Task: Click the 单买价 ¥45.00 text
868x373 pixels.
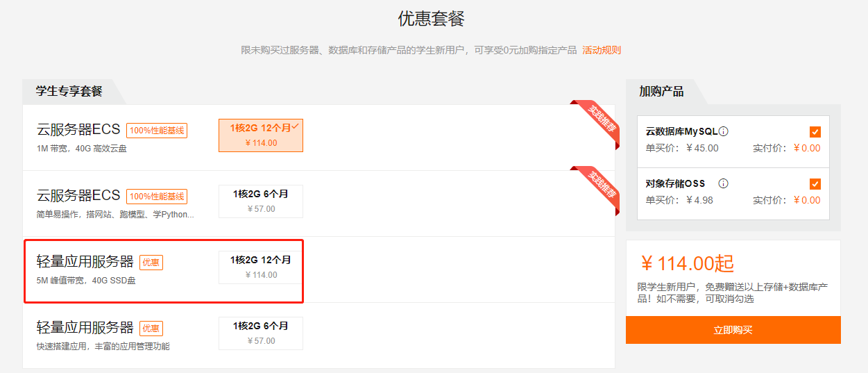Action: (x=682, y=148)
